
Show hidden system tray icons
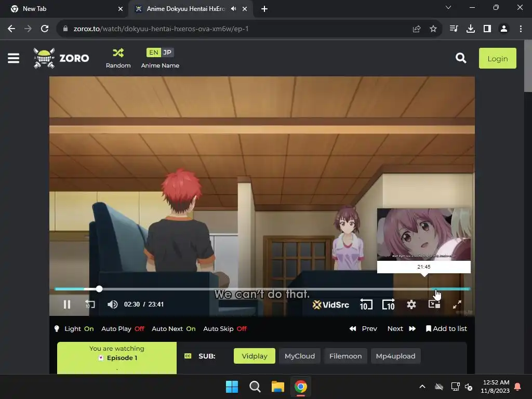(422, 387)
